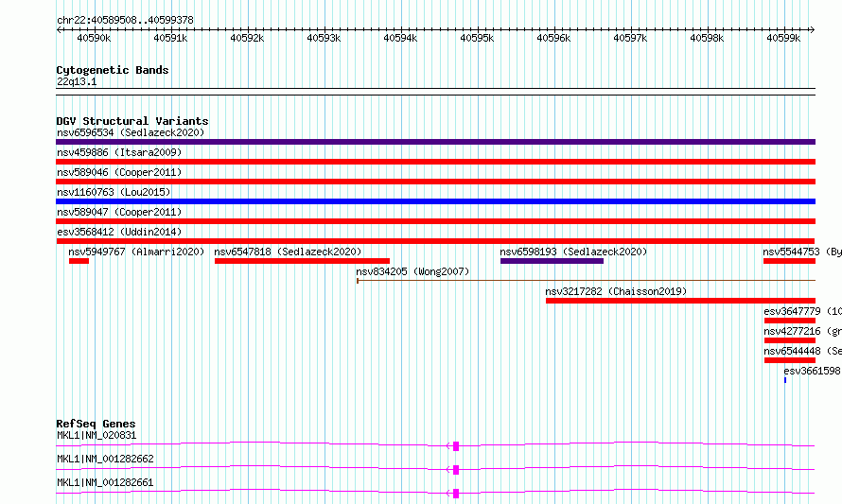Click the MKL1|NM_020831 exon box
This screenshot has width=842, height=504.
pos(456,446)
